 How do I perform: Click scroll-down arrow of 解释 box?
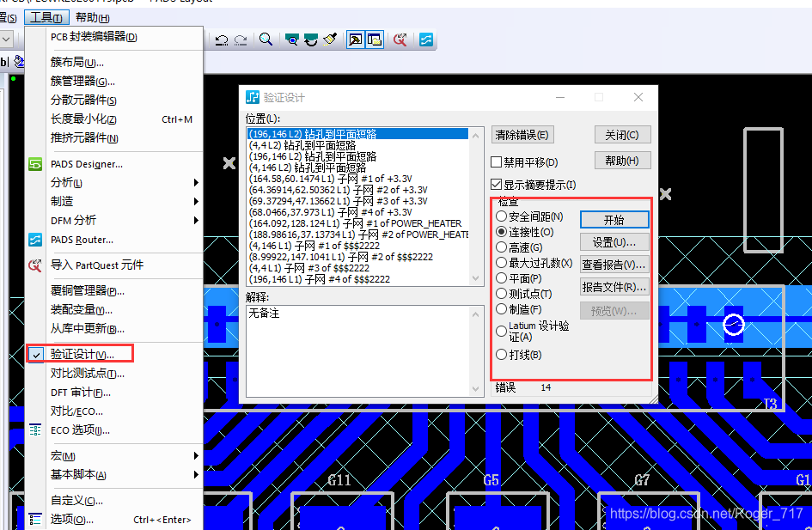(475, 389)
